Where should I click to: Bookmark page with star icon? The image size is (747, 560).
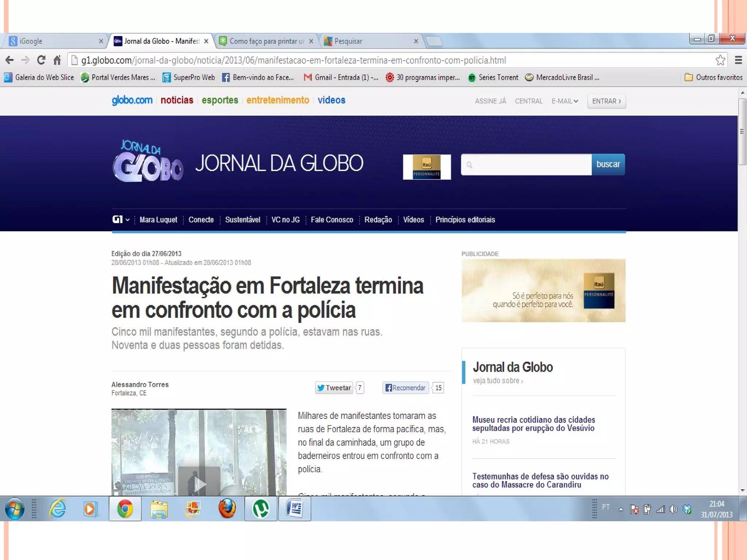point(720,60)
